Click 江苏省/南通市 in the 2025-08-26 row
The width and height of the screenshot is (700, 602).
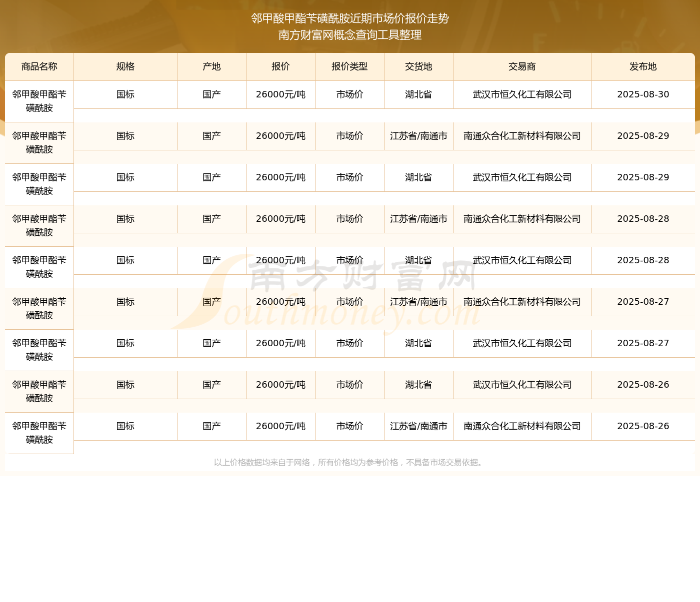[x=418, y=426]
